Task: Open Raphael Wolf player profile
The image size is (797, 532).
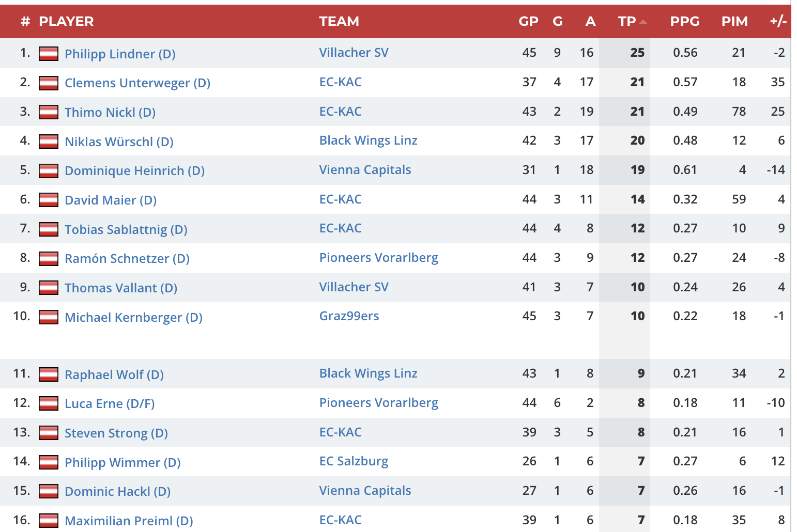Action: click(114, 374)
